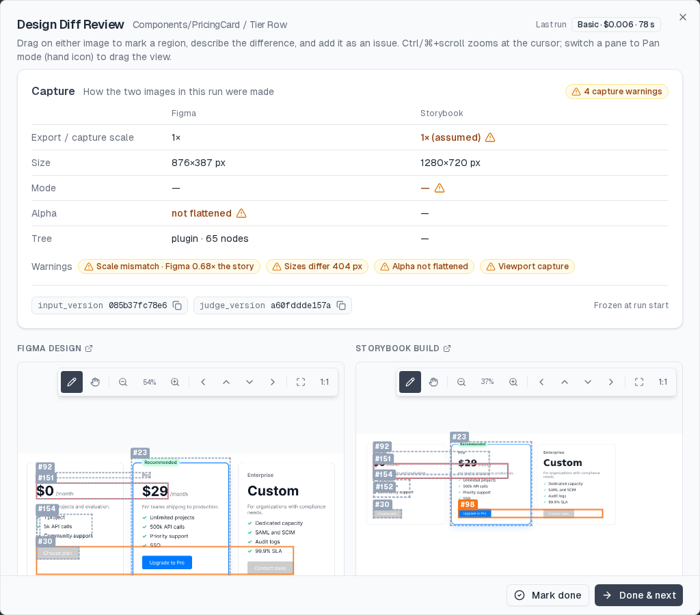This screenshot has height=615, width=700.
Task: Copy the judge_version hash
Action: (341, 305)
